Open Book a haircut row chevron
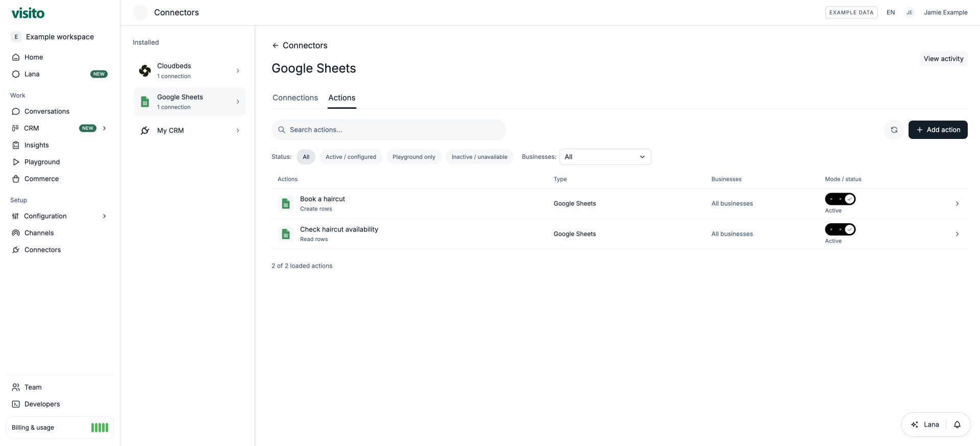The height and width of the screenshot is (446, 980). point(957,204)
